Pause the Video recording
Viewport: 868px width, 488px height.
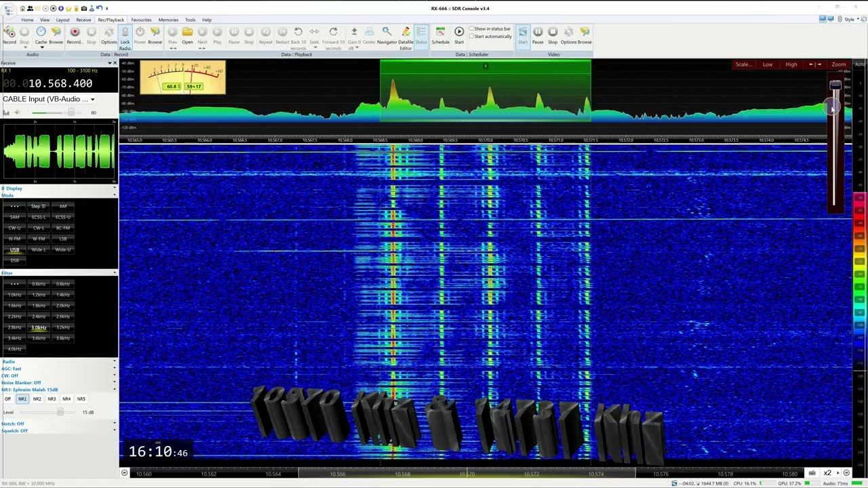tap(538, 32)
